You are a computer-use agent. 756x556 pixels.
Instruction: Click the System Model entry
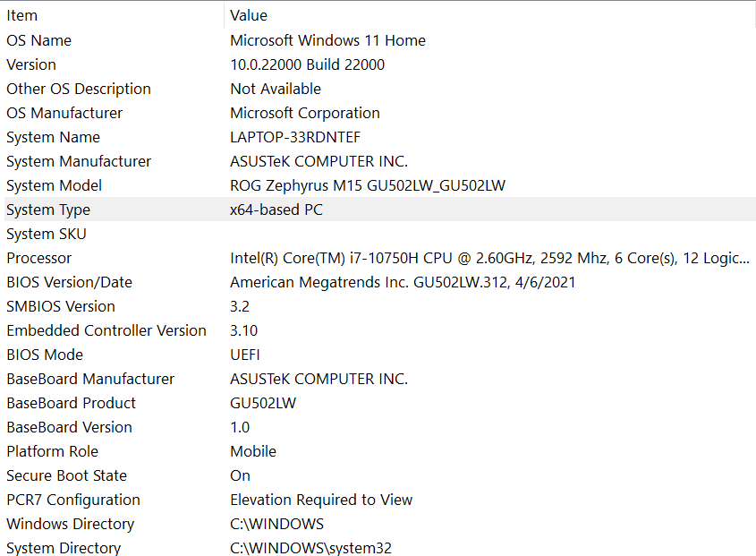click(x=54, y=185)
